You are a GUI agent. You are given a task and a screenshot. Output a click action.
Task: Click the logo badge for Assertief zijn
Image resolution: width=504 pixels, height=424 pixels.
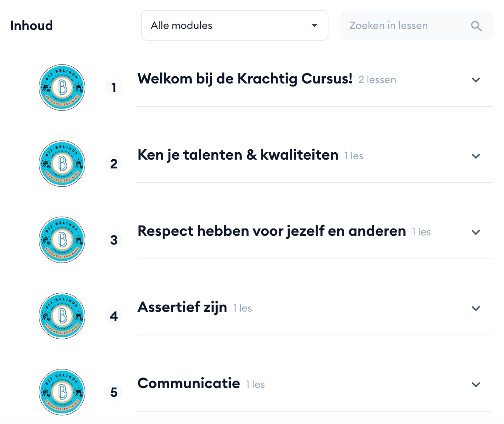pyautogui.click(x=62, y=316)
